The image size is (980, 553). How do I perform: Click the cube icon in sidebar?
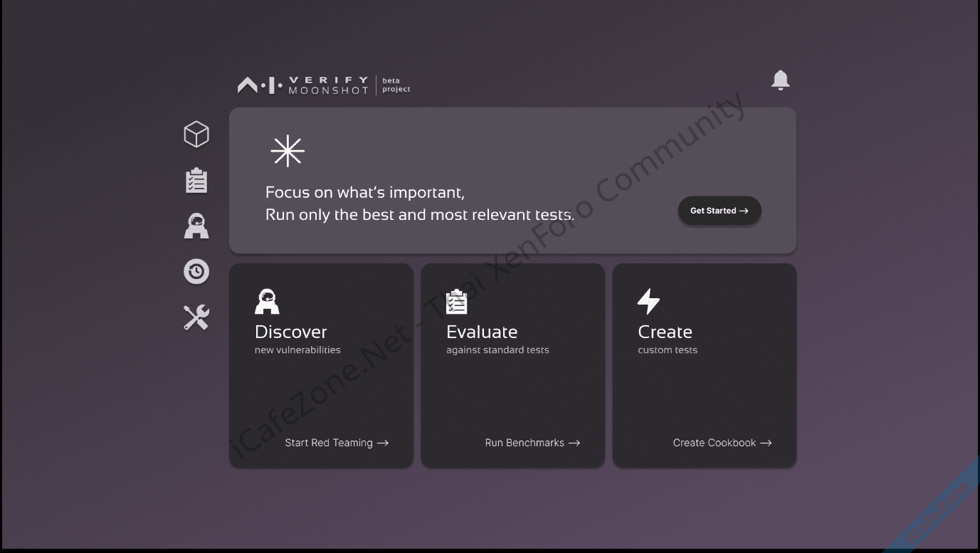pos(196,135)
